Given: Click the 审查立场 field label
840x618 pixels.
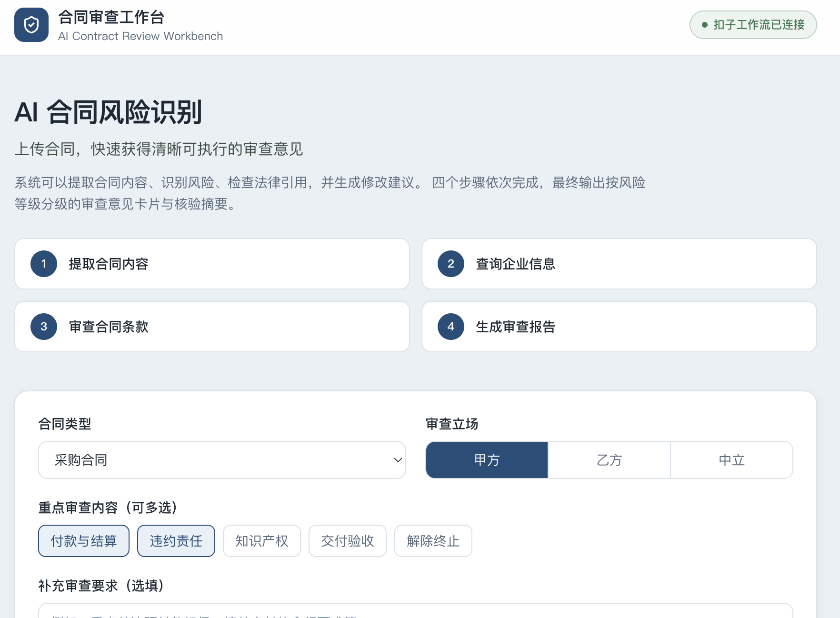Looking at the screenshot, I should coord(452,424).
